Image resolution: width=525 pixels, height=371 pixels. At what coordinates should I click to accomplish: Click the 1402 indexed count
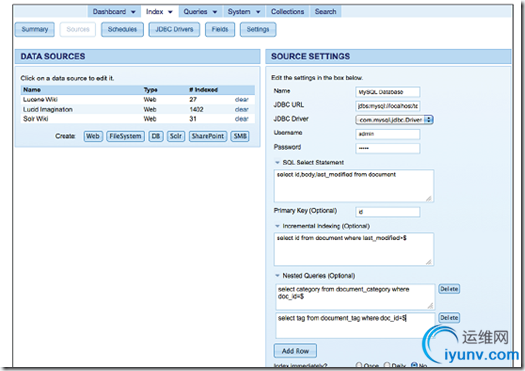point(196,109)
